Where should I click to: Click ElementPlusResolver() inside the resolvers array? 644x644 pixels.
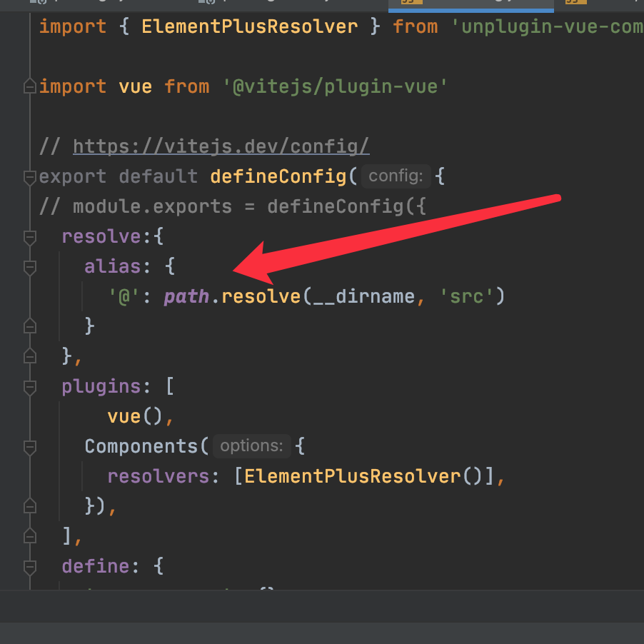363,476
